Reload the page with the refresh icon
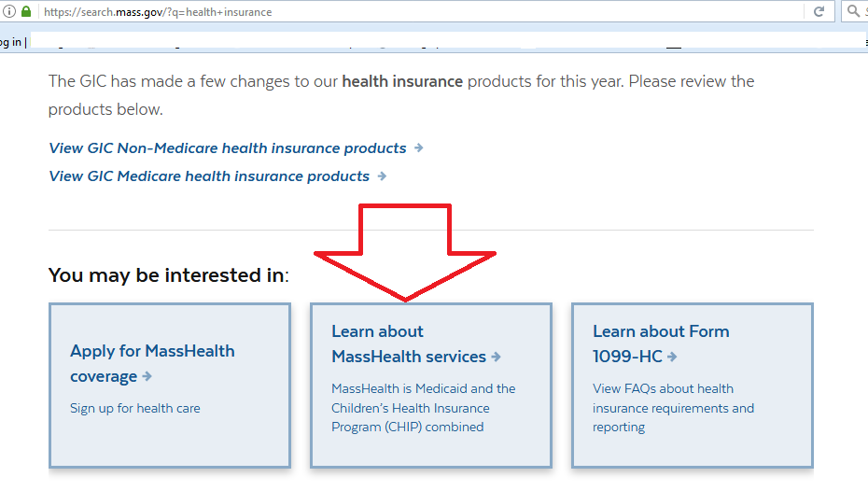 819,12
